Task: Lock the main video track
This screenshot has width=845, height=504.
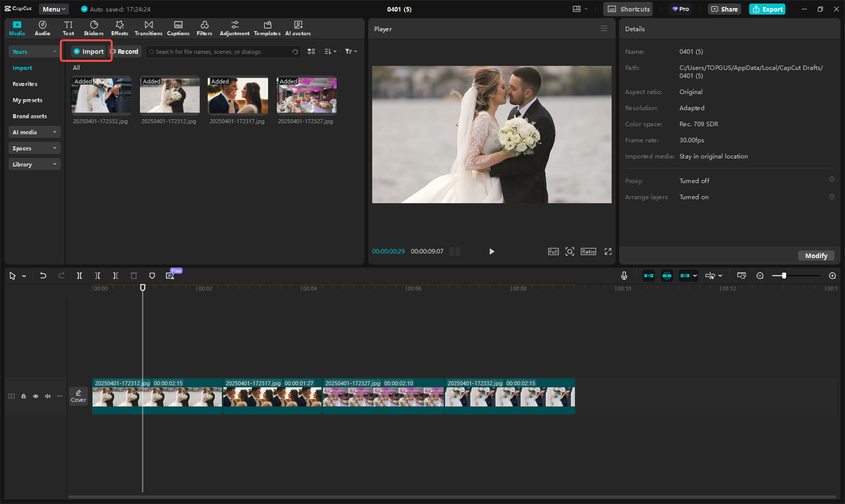Action: (x=23, y=396)
